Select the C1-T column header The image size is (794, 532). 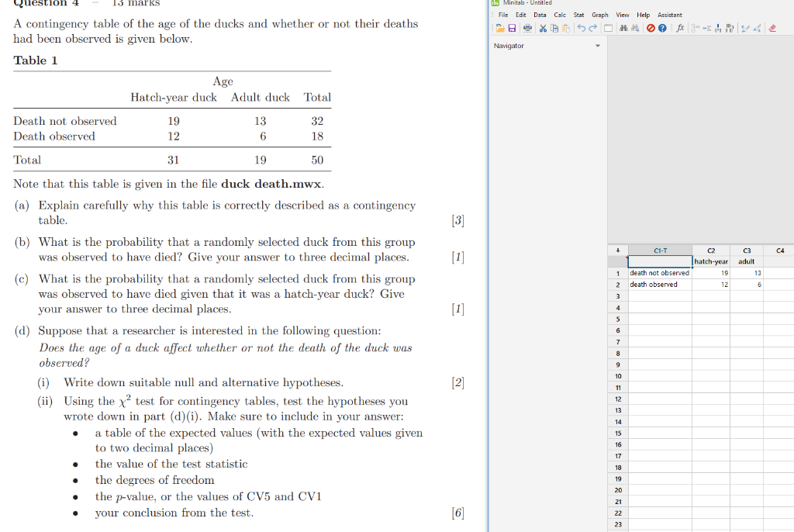coord(661,250)
